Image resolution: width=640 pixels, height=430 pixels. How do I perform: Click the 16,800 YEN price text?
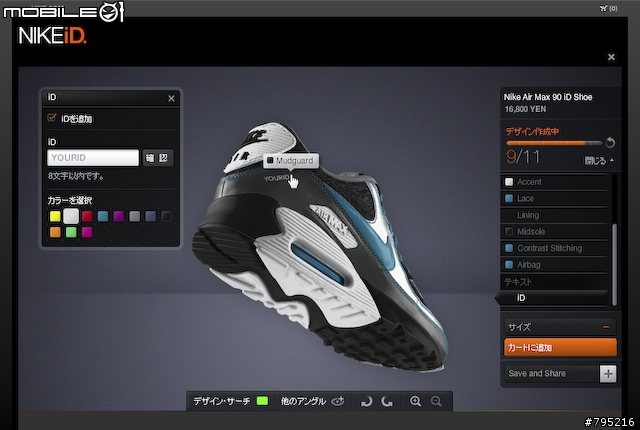525,109
